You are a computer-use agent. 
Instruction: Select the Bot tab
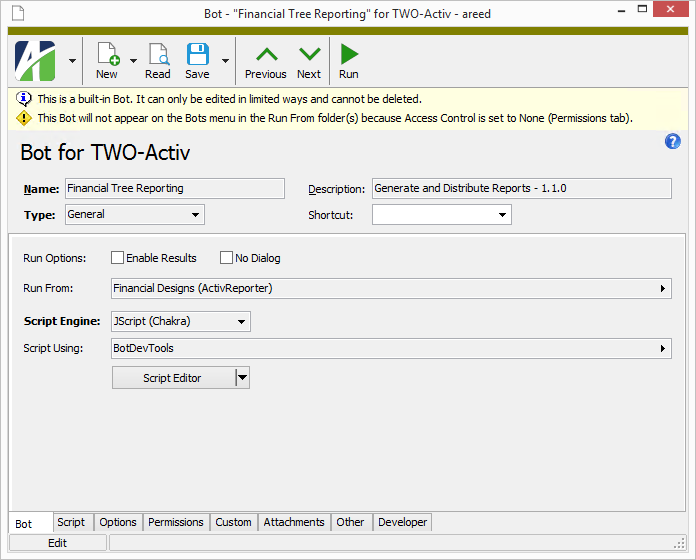coord(30,524)
